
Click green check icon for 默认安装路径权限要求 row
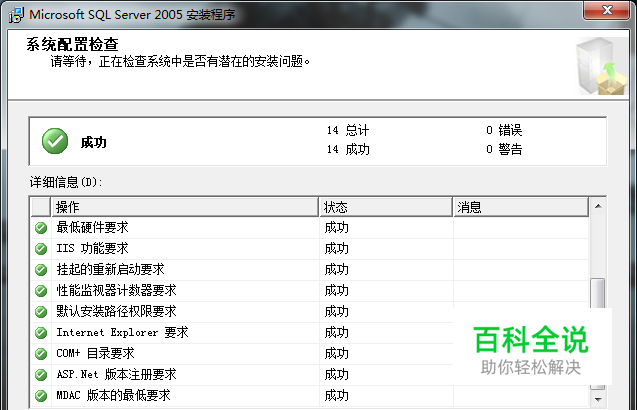[41, 312]
